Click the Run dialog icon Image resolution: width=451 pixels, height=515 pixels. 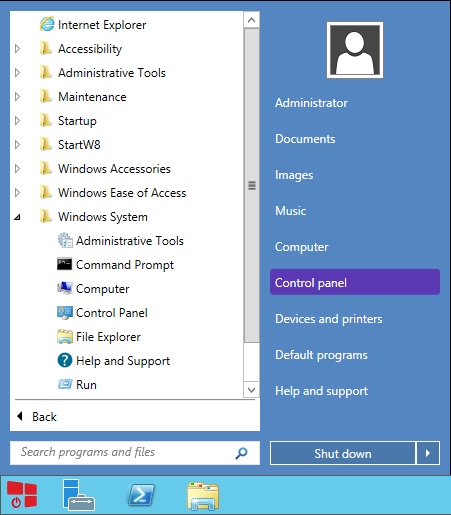[65, 384]
